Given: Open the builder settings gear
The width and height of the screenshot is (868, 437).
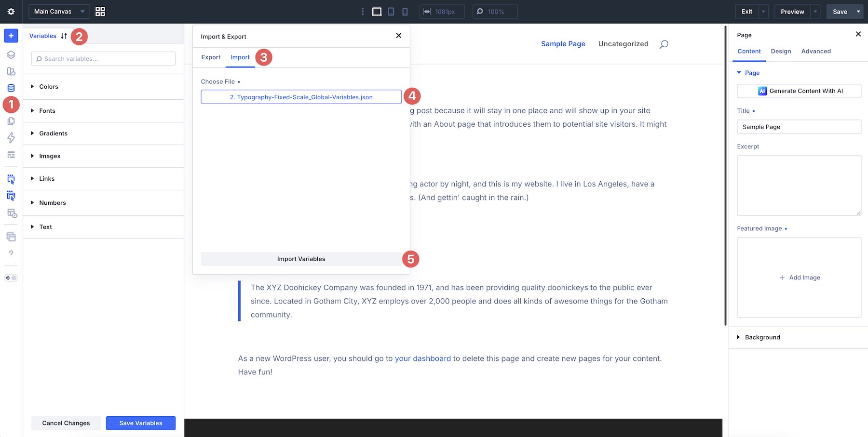Looking at the screenshot, I should [x=11, y=12].
